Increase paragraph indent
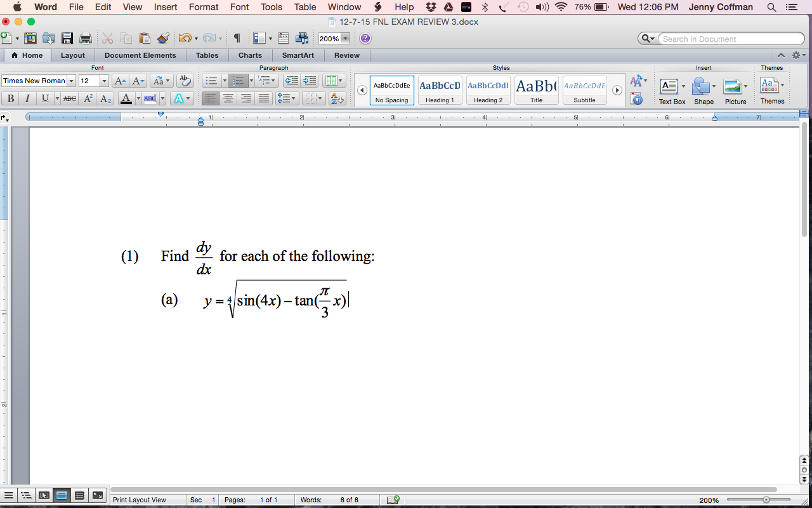 click(x=310, y=81)
